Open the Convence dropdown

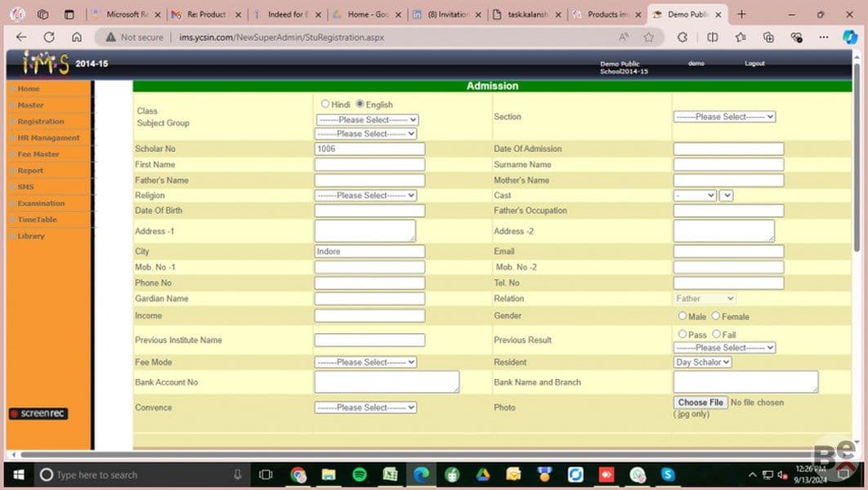click(x=365, y=408)
